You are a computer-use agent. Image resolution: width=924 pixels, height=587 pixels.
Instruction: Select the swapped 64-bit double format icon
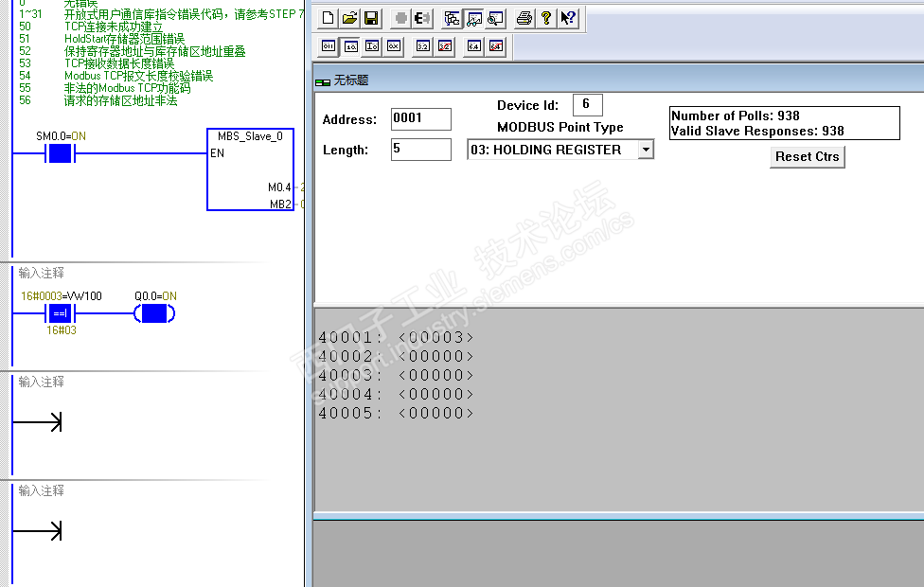496,46
